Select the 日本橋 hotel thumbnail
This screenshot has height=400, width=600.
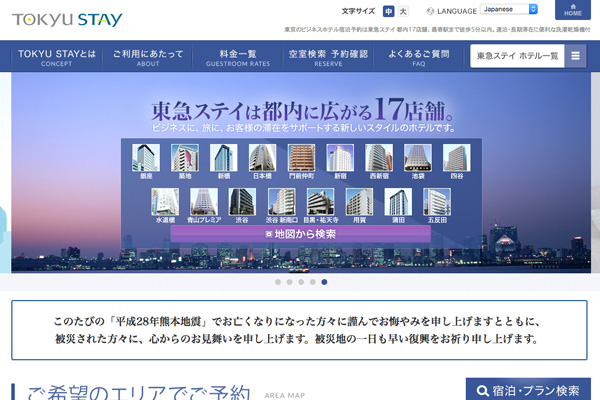coord(262,158)
